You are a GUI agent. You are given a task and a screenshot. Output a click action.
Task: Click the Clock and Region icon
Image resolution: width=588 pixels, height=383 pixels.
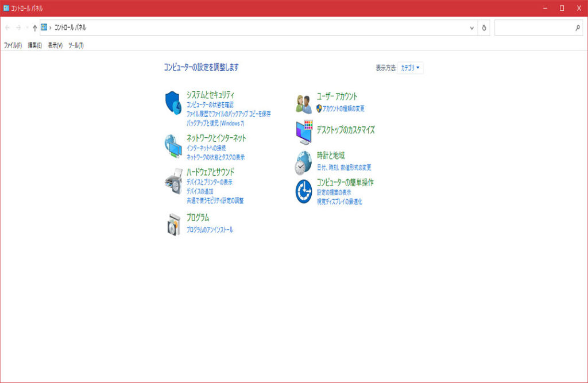tap(304, 163)
